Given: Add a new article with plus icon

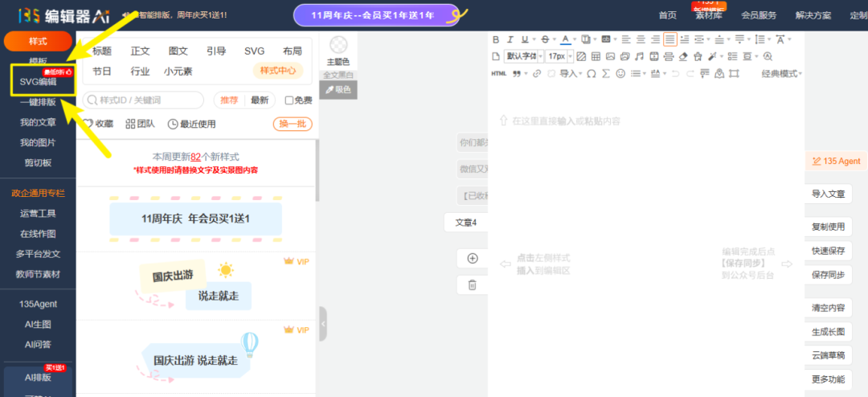Looking at the screenshot, I should coord(473,259).
